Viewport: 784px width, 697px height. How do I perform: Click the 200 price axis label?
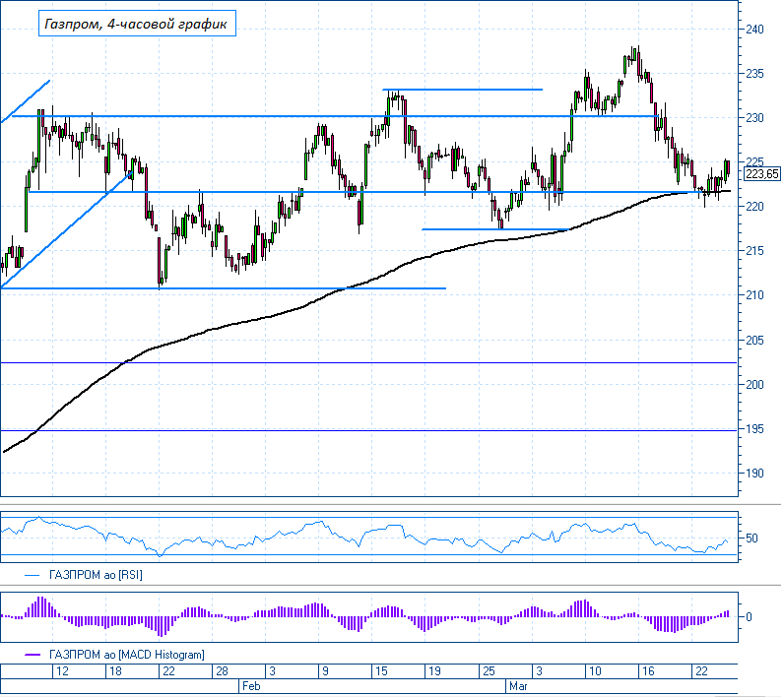point(755,385)
